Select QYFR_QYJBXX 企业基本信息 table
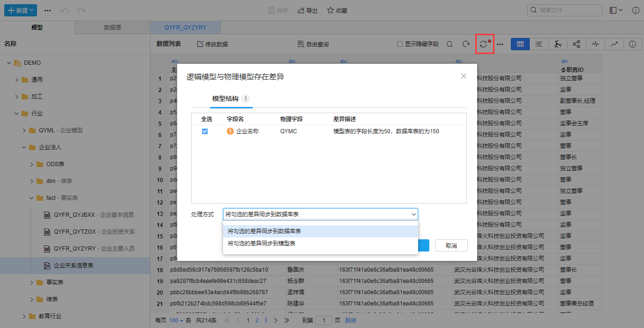 pyautogui.click(x=94, y=215)
